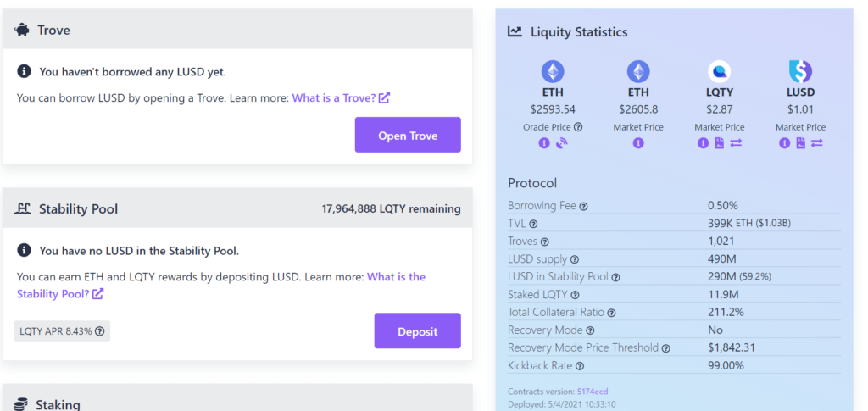Click the LUSD market price info icon

click(x=784, y=143)
